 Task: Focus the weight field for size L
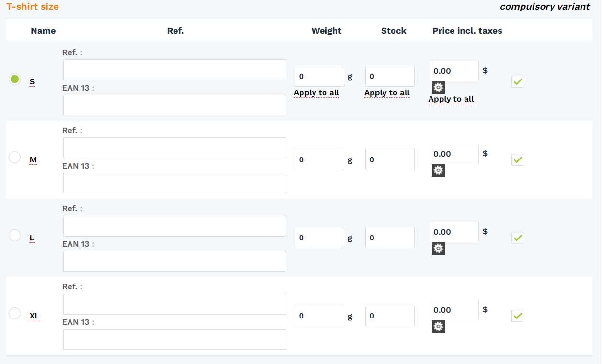pyautogui.click(x=319, y=238)
